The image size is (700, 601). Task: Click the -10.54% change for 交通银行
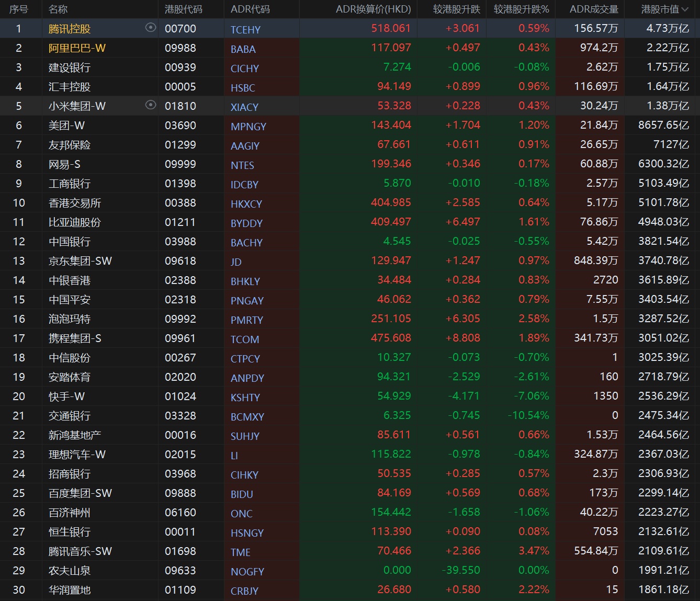click(528, 415)
